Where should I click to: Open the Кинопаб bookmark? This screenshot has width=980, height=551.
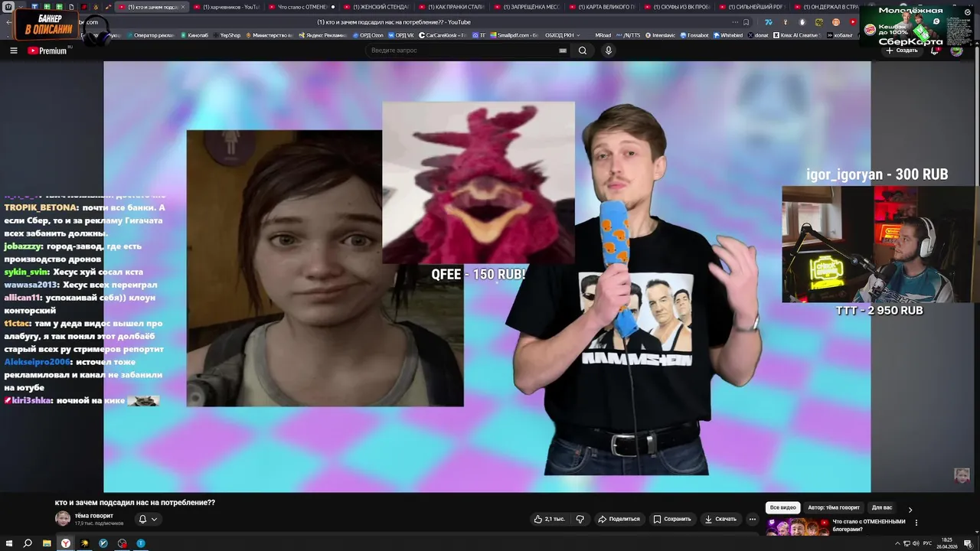pyautogui.click(x=194, y=35)
